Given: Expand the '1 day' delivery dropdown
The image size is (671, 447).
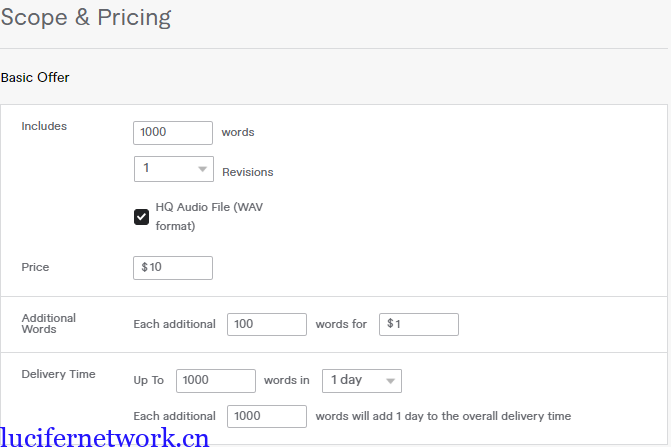Looking at the screenshot, I should [361, 381].
